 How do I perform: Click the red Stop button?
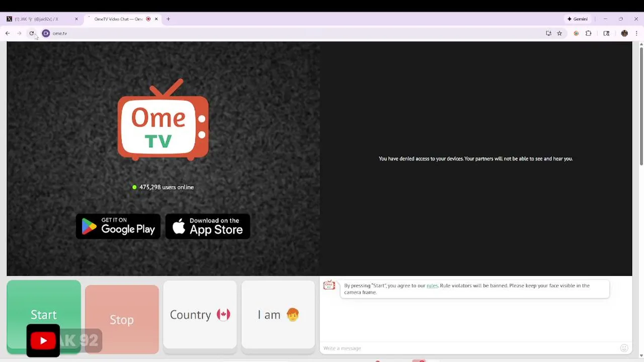tap(122, 319)
